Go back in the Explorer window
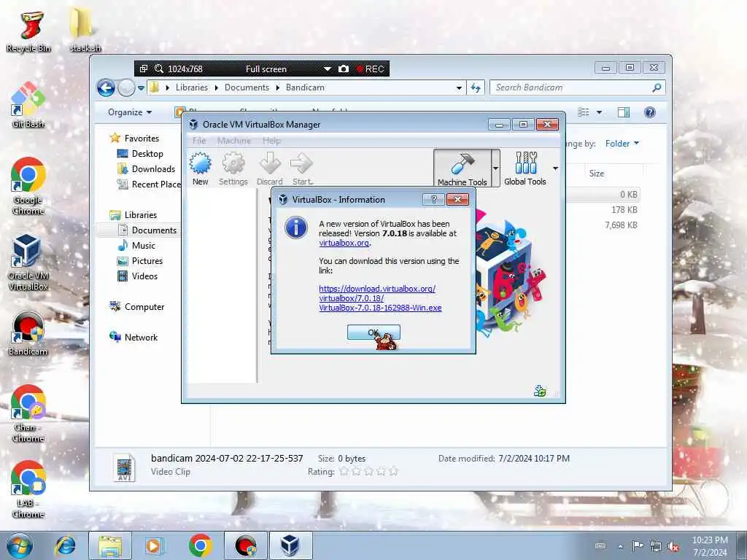The width and height of the screenshot is (747, 560). (106, 87)
